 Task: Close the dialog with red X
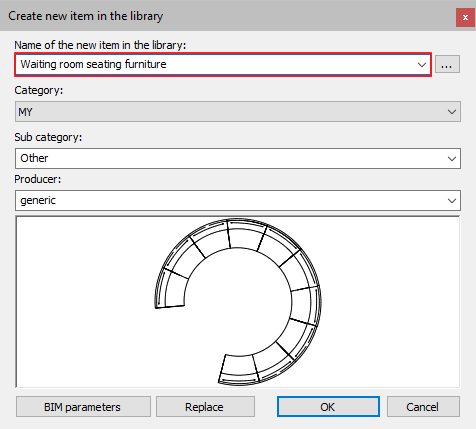[x=465, y=17]
